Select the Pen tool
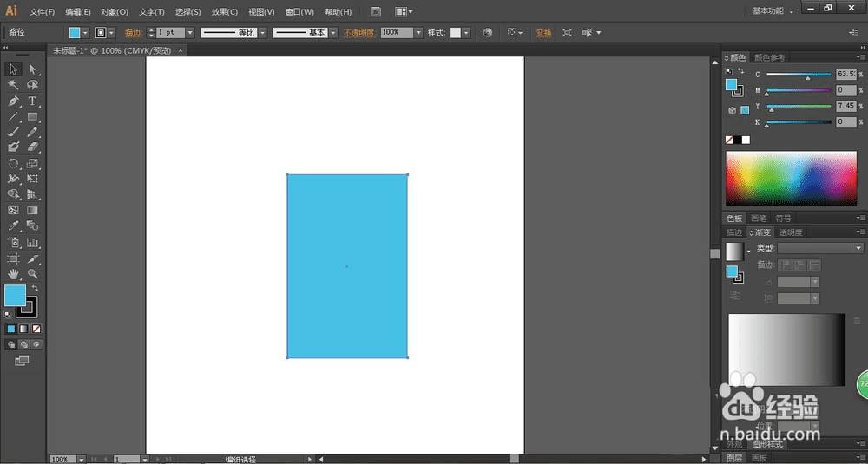This screenshot has width=868, height=464. click(x=14, y=101)
